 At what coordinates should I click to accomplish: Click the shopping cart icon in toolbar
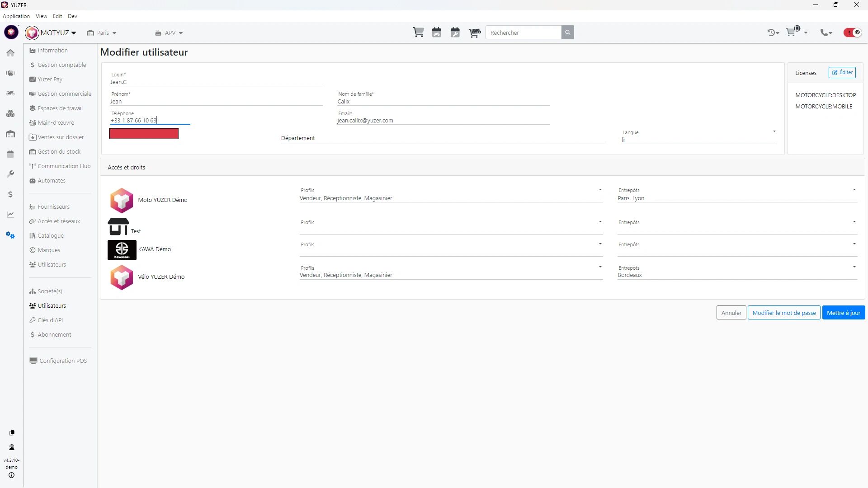point(418,33)
